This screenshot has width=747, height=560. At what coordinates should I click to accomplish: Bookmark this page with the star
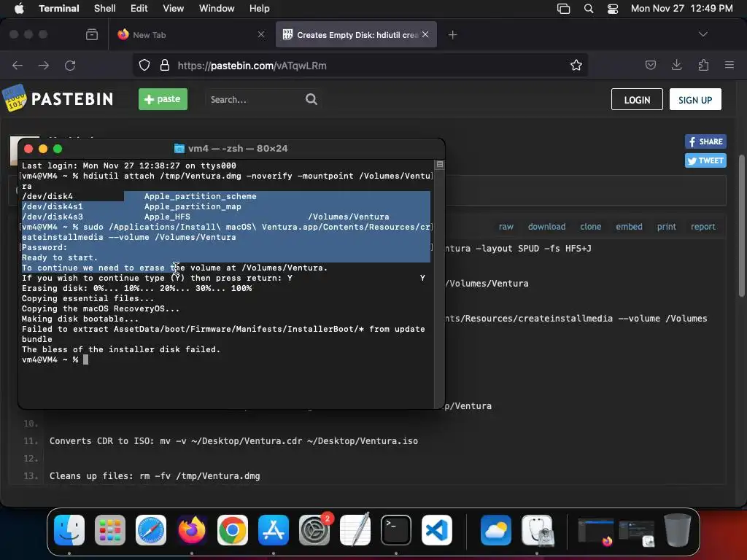pyautogui.click(x=576, y=65)
